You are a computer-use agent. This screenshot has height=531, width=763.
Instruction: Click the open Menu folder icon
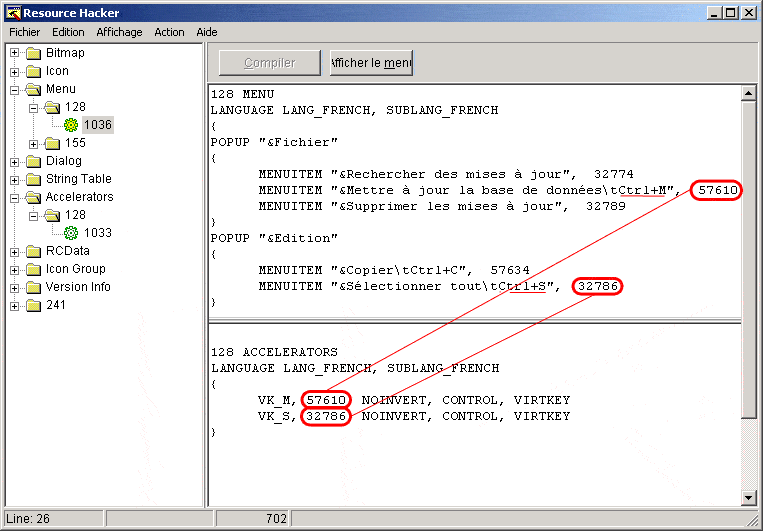[34, 89]
